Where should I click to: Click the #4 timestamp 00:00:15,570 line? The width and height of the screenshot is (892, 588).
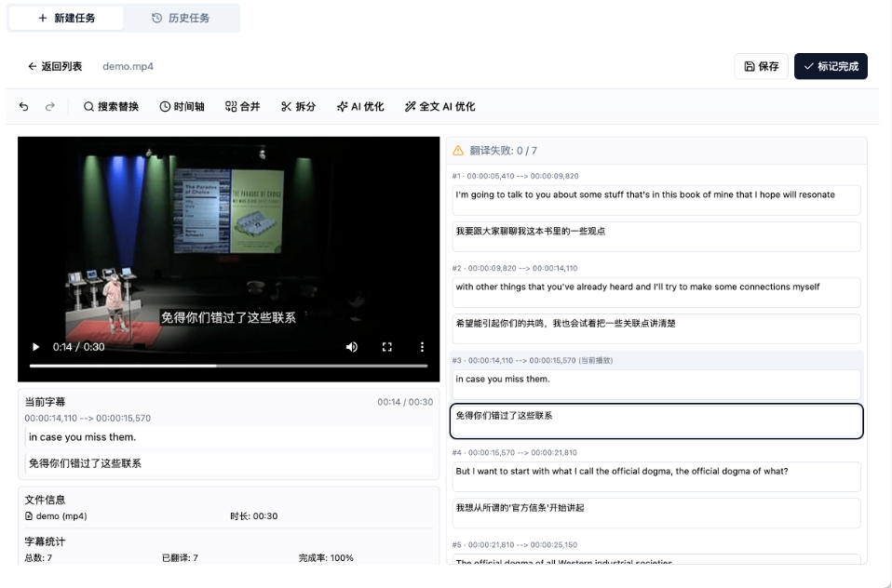click(x=514, y=453)
